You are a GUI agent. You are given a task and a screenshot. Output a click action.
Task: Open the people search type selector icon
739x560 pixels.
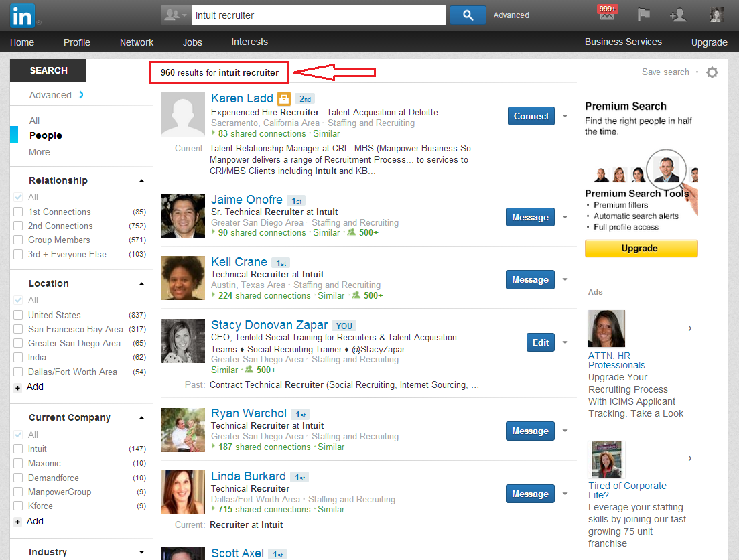point(176,15)
